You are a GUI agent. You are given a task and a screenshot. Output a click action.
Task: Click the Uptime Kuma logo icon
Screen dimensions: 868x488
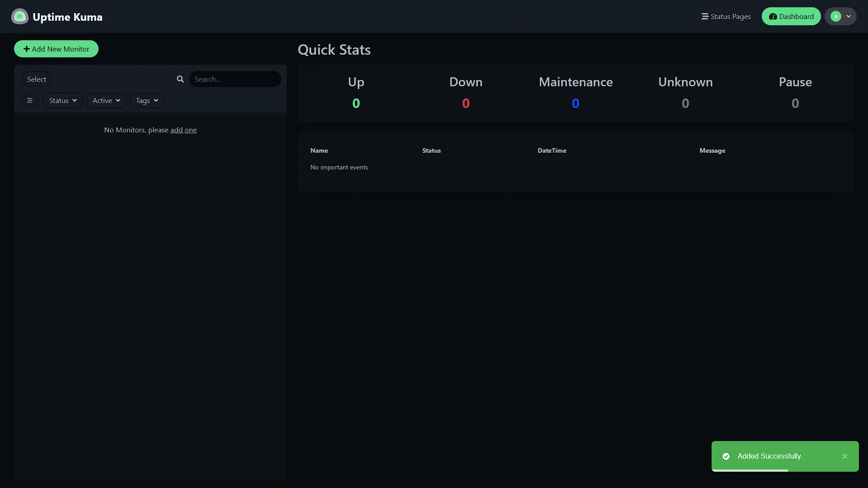(19, 17)
